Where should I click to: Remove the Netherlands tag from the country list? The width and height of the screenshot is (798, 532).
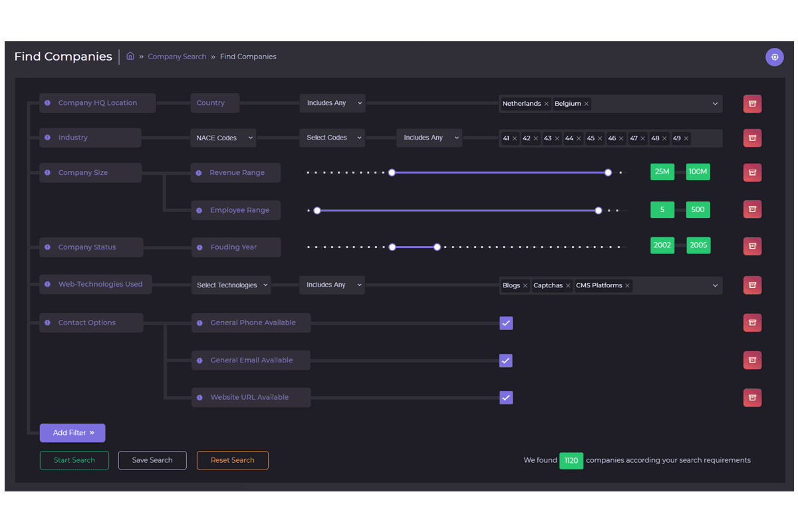(546, 104)
